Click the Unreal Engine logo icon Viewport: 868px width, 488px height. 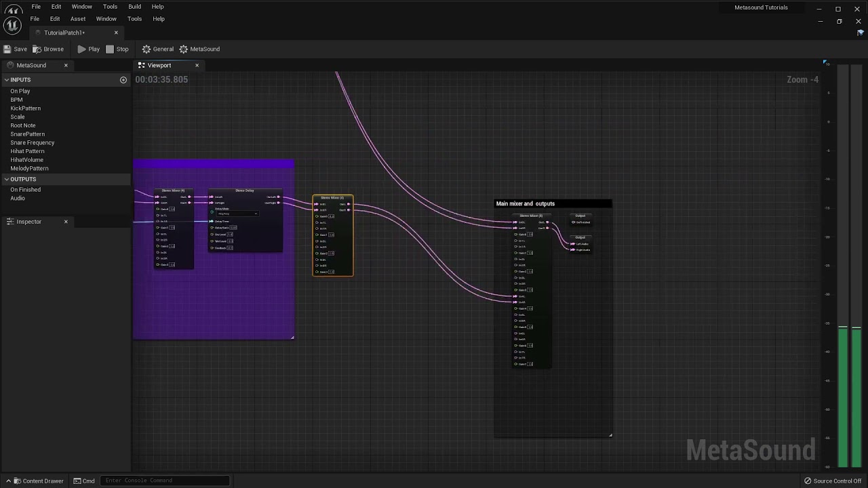point(12,26)
